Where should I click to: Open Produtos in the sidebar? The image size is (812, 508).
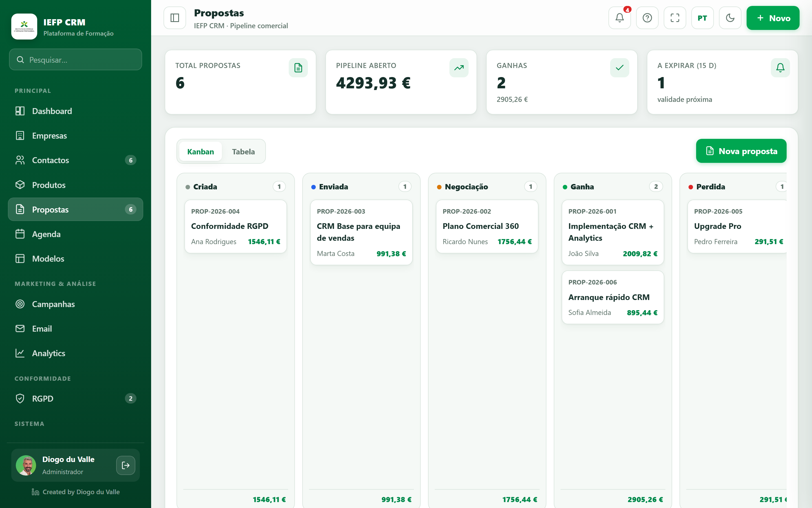pos(76,185)
